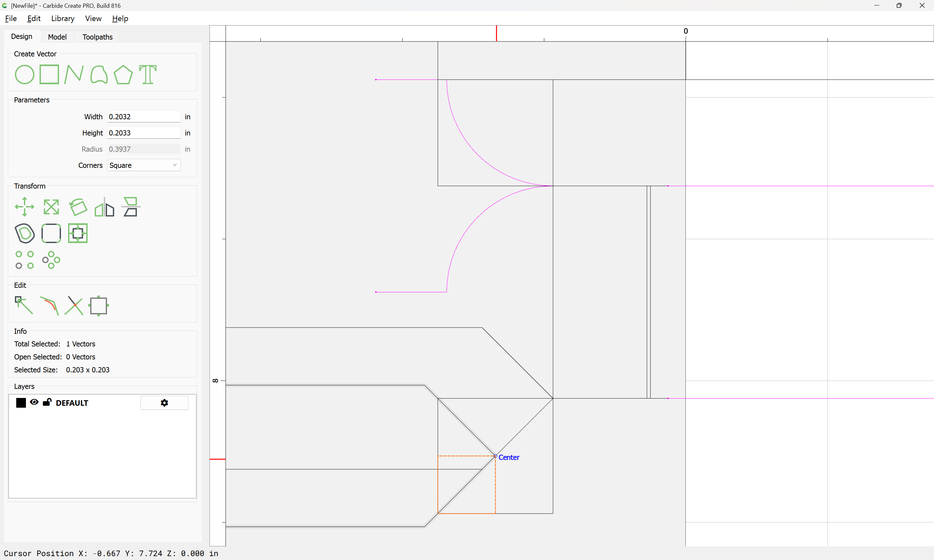This screenshot has width=934, height=560.
Task: Click the disabled Radius field
Action: click(144, 149)
